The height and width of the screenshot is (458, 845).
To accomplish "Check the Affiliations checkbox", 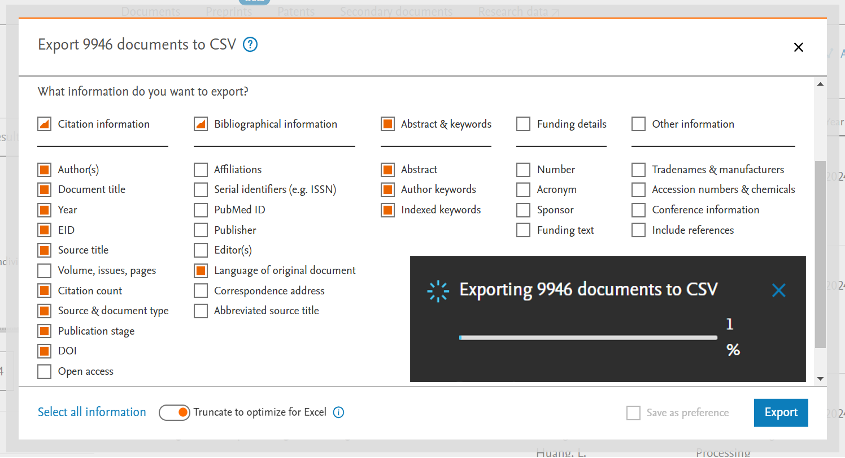I will (x=201, y=170).
